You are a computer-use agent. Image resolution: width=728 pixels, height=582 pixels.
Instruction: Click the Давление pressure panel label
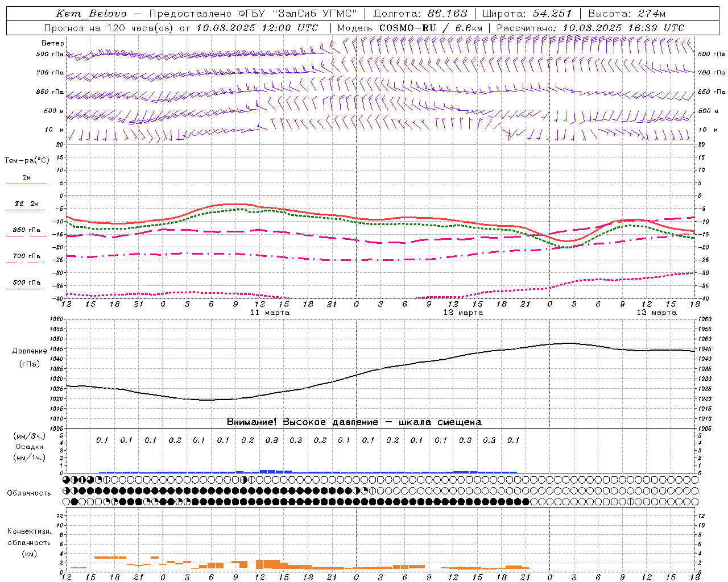(x=30, y=351)
